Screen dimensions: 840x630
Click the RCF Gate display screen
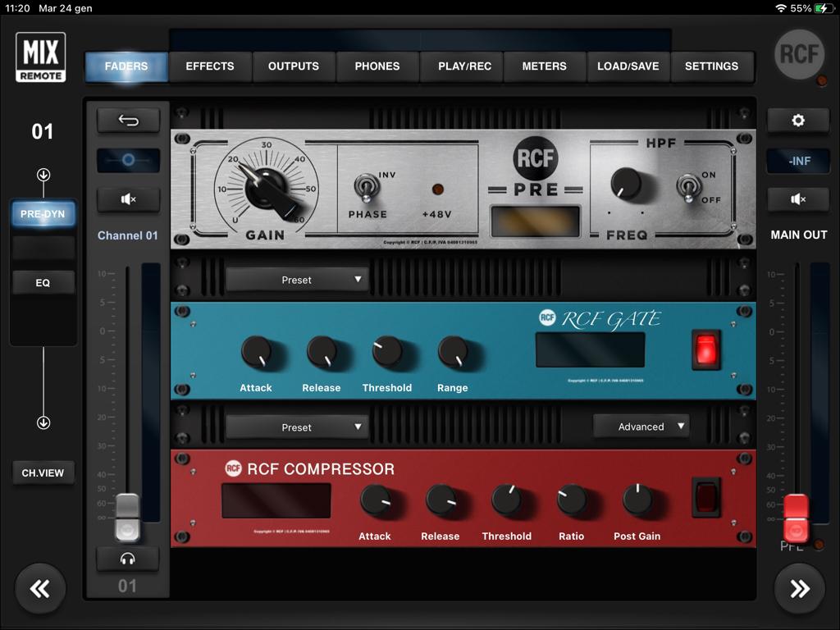click(591, 349)
